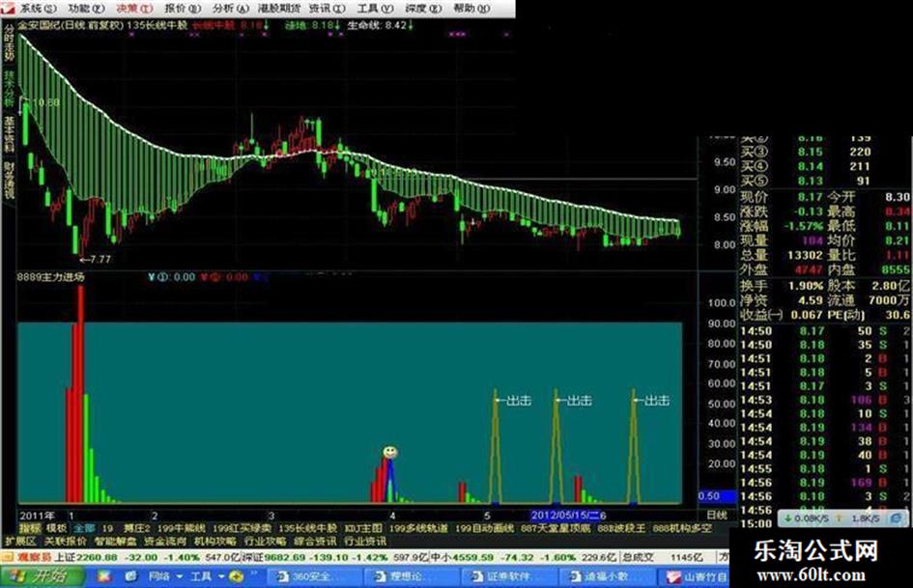This screenshot has height=588, width=913.
Task: Select the 模板 tab
Action: (56, 528)
